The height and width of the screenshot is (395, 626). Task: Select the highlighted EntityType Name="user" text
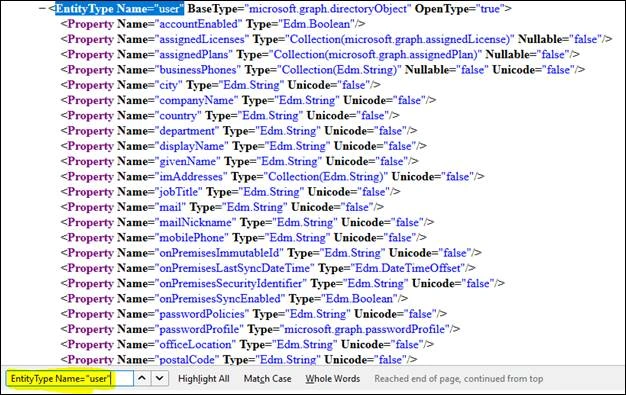click(119, 9)
